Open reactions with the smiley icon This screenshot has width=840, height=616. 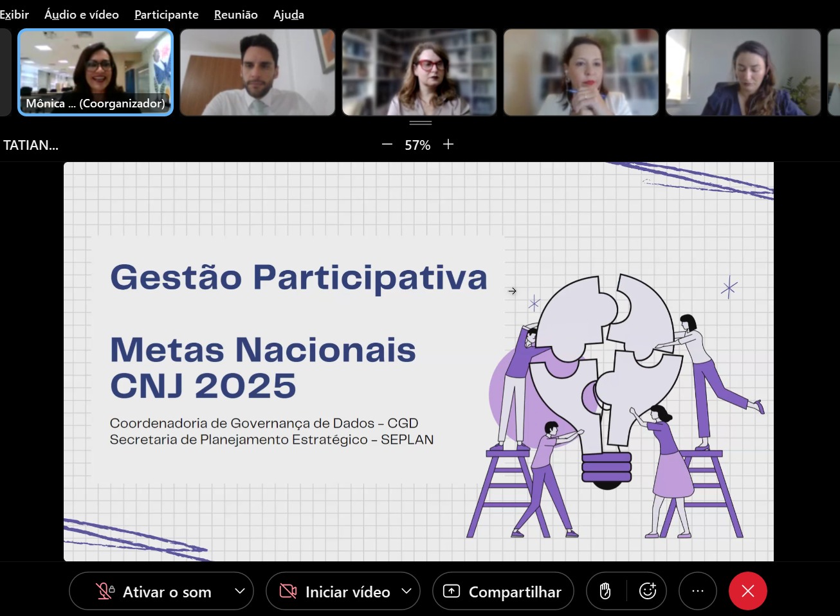tap(647, 591)
